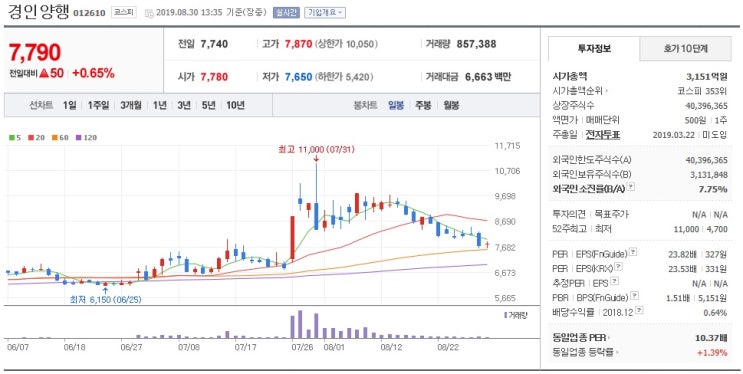743x374 pixels.
Task: Click the 외국인소진율 value 7.75%
Action: pos(714,189)
